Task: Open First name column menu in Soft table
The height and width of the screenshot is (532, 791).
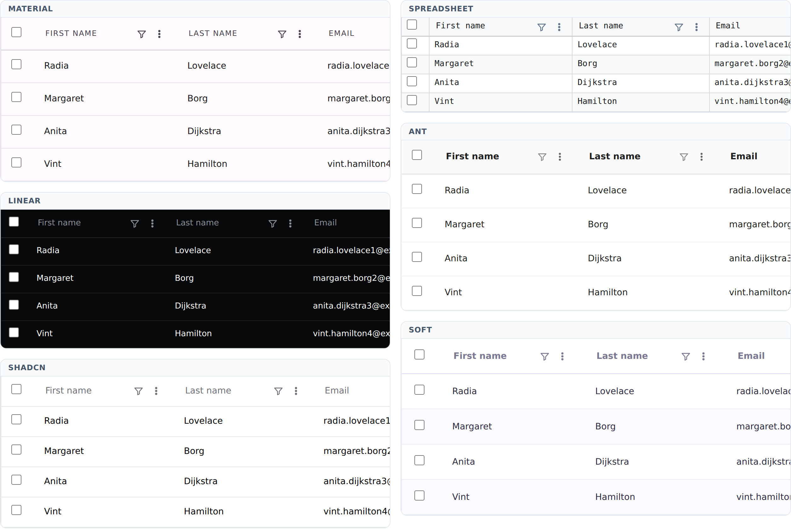Action: (x=562, y=357)
